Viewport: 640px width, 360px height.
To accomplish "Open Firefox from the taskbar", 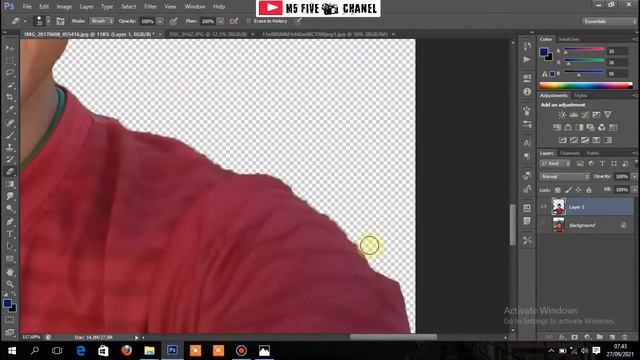I will (126, 351).
